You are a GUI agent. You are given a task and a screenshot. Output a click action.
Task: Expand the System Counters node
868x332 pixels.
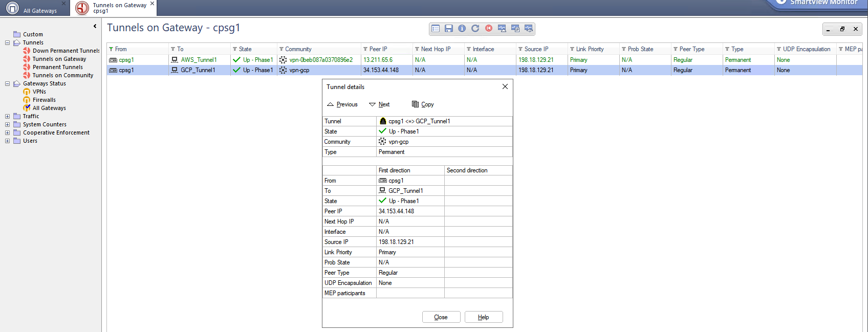(8, 124)
